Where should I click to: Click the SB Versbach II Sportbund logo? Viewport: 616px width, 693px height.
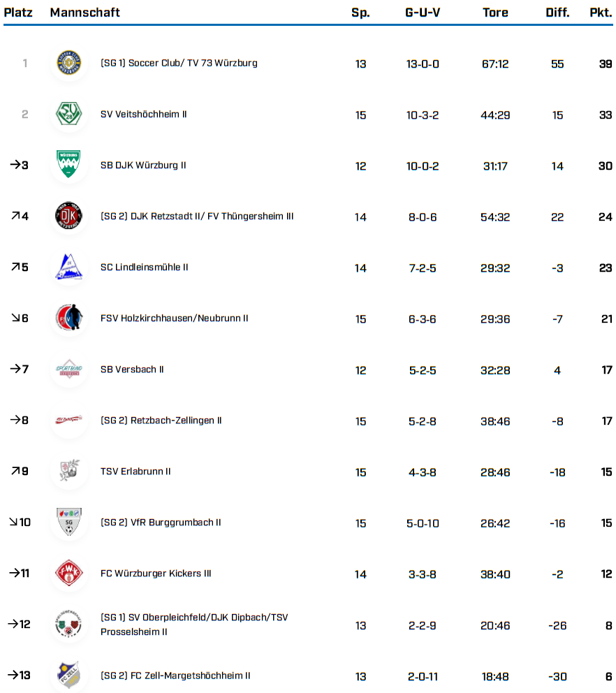click(69, 369)
